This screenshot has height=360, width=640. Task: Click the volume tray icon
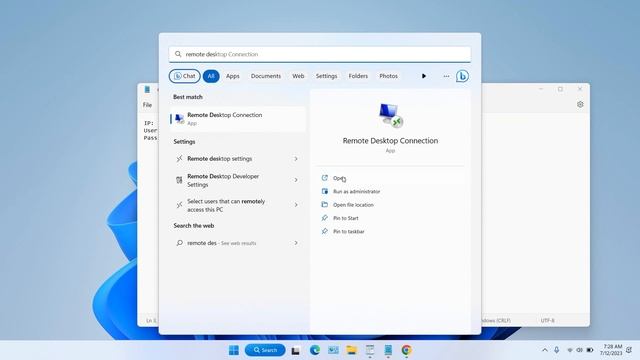point(580,350)
